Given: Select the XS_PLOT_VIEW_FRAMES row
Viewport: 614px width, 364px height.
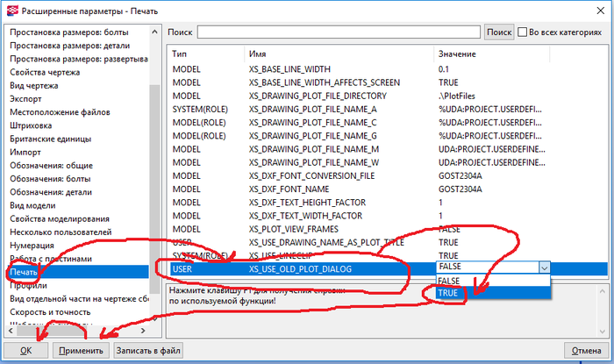Looking at the screenshot, I should (x=294, y=229).
